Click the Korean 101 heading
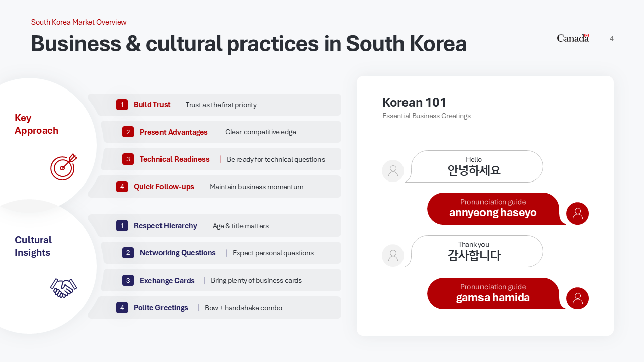The width and height of the screenshot is (644, 362). pyautogui.click(x=414, y=103)
